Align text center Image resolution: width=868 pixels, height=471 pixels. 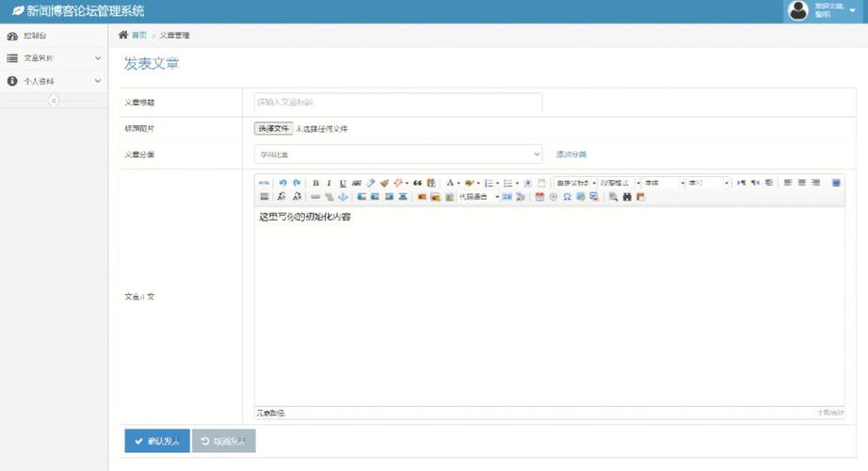pyautogui.click(x=801, y=183)
